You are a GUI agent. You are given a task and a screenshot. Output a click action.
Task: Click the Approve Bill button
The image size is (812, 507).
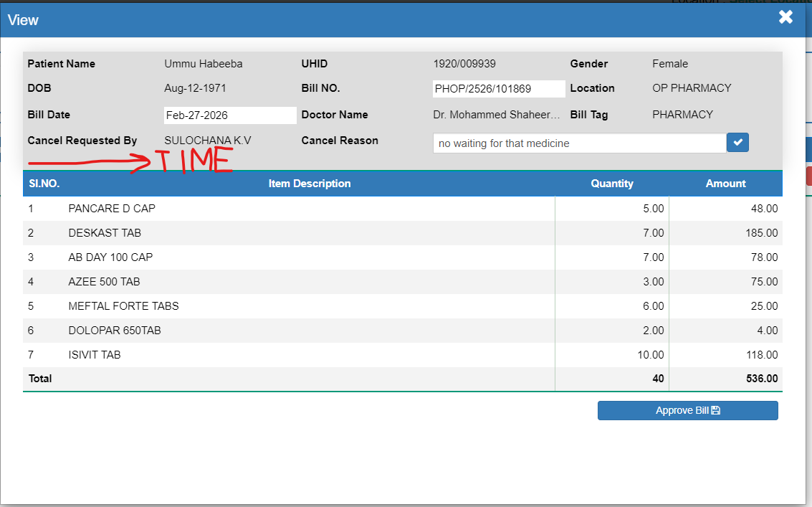click(687, 410)
